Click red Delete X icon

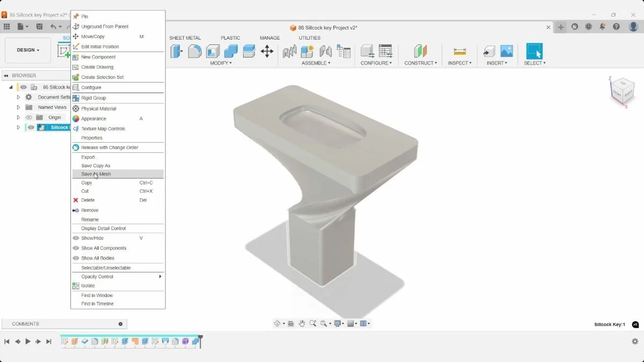click(x=76, y=200)
